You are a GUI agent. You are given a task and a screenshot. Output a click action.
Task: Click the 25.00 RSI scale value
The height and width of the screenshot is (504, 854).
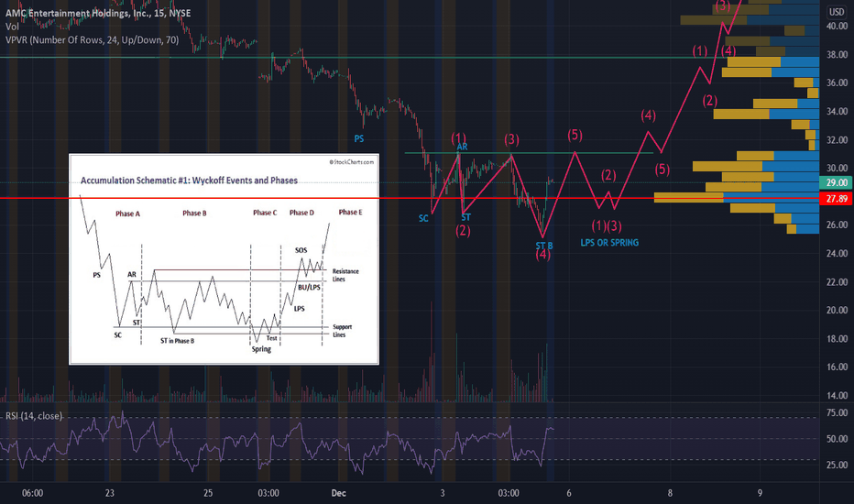837,465
